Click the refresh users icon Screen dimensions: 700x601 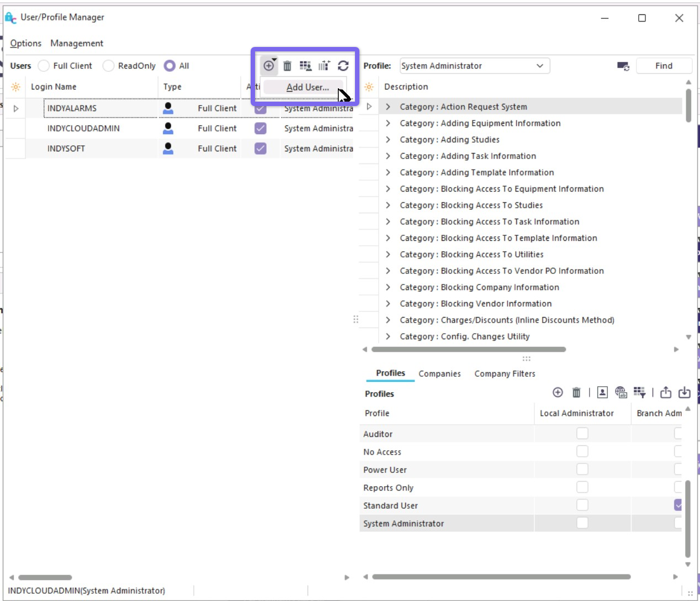[x=343, y=66]
